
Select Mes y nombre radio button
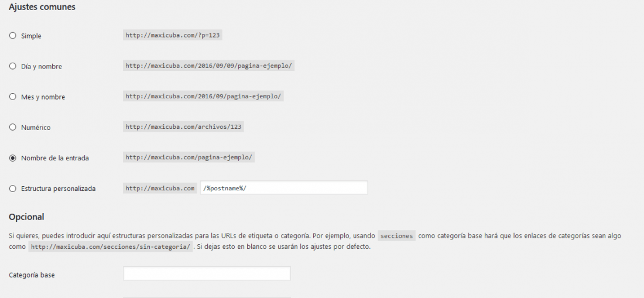(x=12, y=97)
